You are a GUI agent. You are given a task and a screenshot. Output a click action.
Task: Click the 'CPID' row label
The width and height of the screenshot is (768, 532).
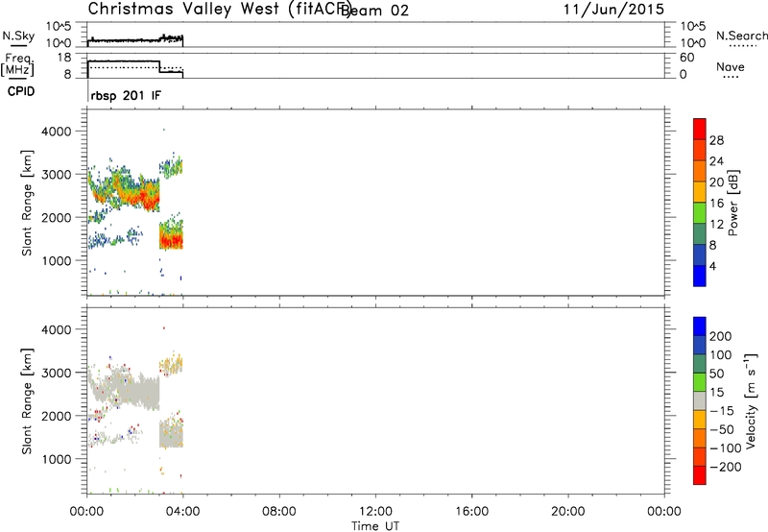21,91
